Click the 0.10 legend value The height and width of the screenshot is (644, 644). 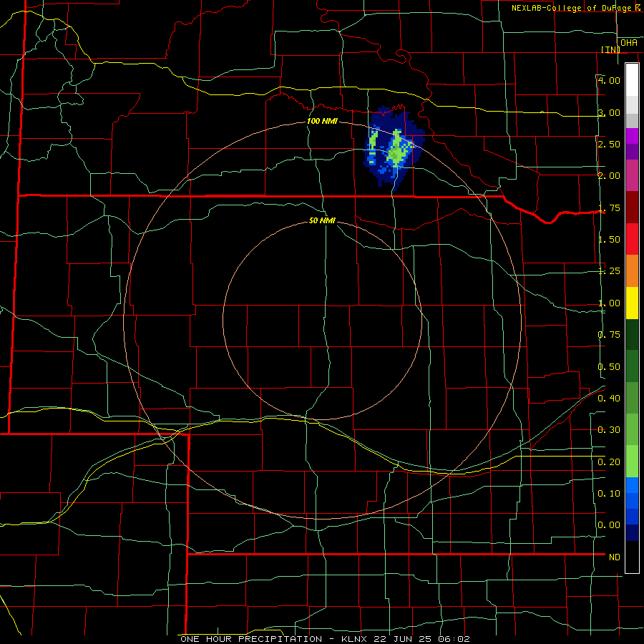point(609,494)
